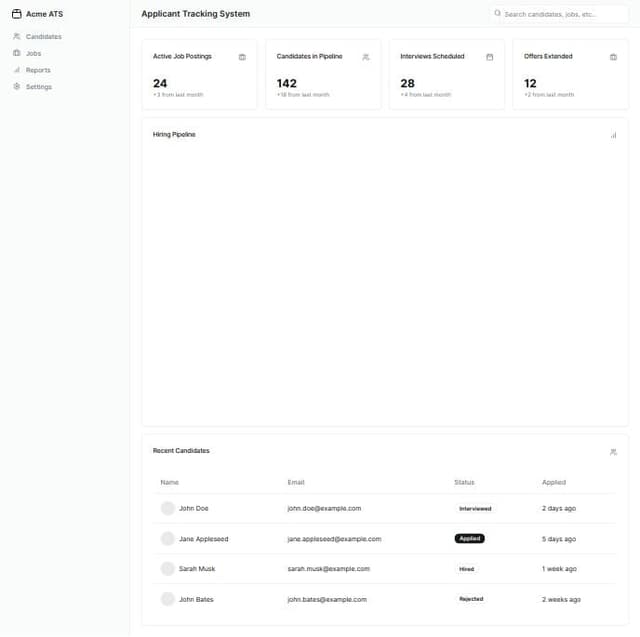Open the Candidates section in sidebar
The width and height of the screenshot is (640, 637).
(38, 36)
